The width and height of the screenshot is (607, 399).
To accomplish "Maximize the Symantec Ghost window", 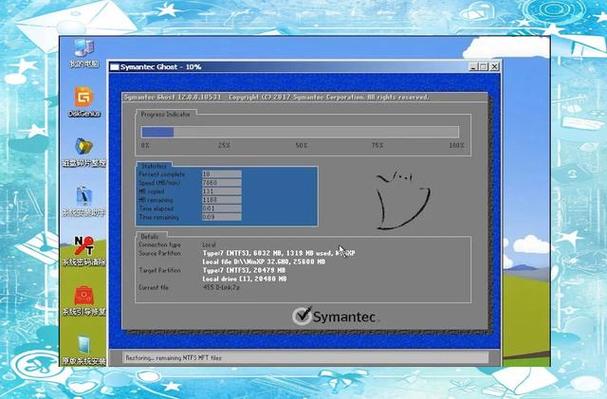I will click(x=484, y=67).
